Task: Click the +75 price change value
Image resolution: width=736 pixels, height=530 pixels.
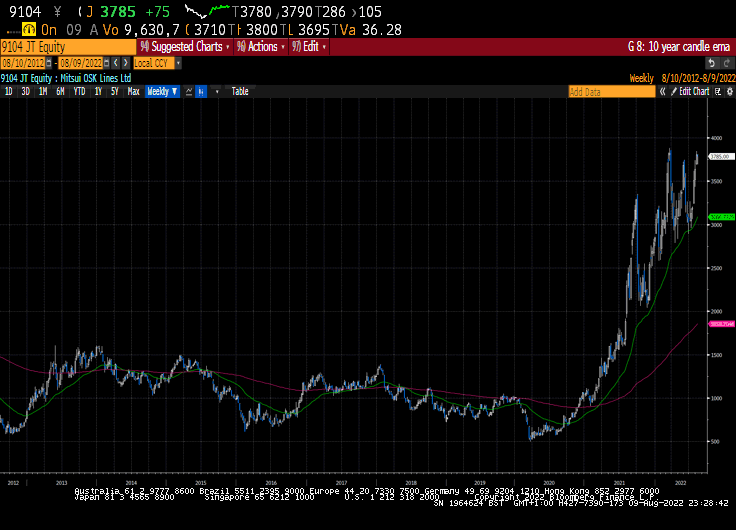Action: (x=157, y=11)
